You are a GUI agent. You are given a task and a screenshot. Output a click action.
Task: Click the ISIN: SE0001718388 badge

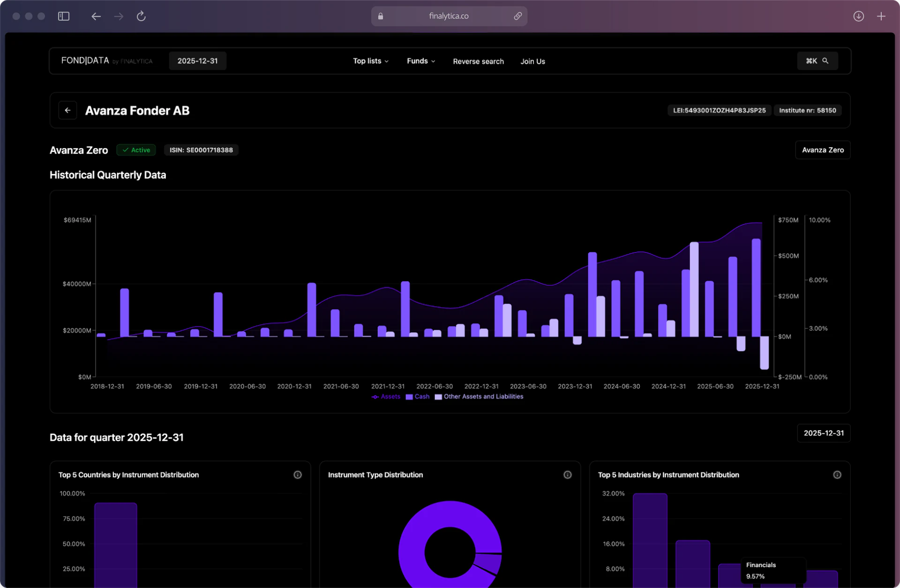pos(201,150)
